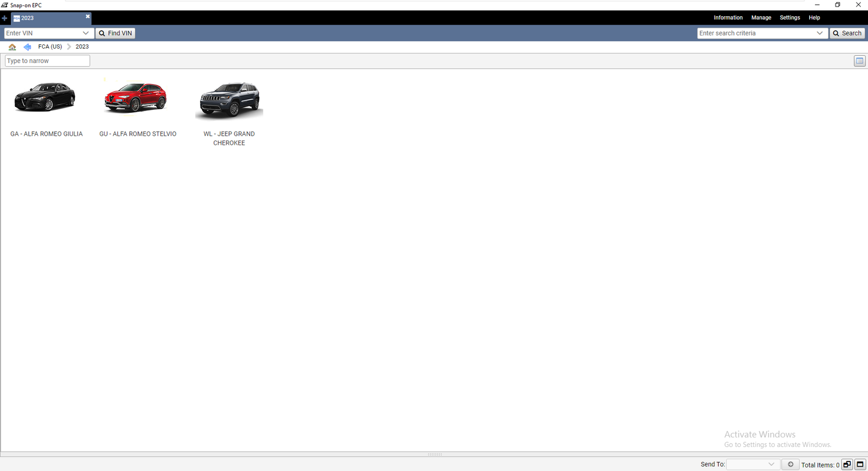Toggle the list view icon at top right

[860, 61]
